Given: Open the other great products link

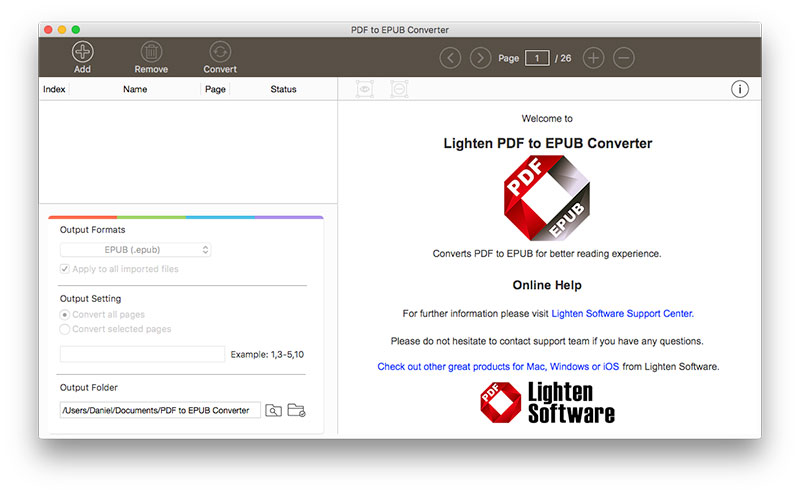Looking at the screenshot, I should [498, 366].
